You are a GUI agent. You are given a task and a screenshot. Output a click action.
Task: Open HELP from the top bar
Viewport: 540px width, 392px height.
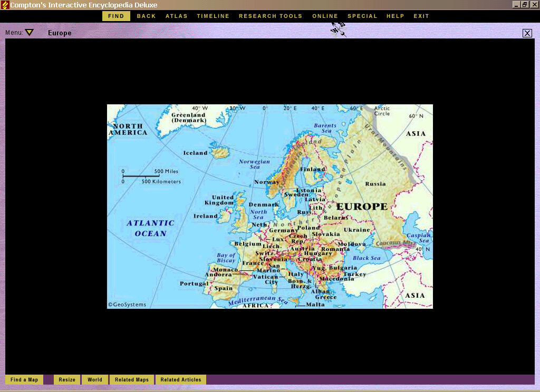395,16
